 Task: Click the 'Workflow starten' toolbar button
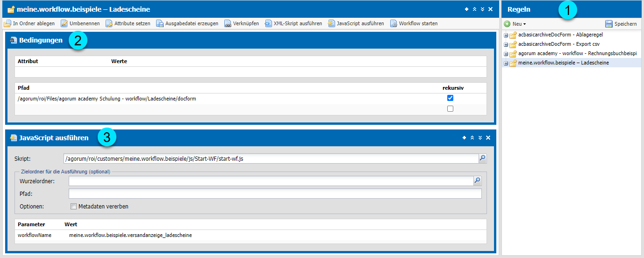coord(414,23)
